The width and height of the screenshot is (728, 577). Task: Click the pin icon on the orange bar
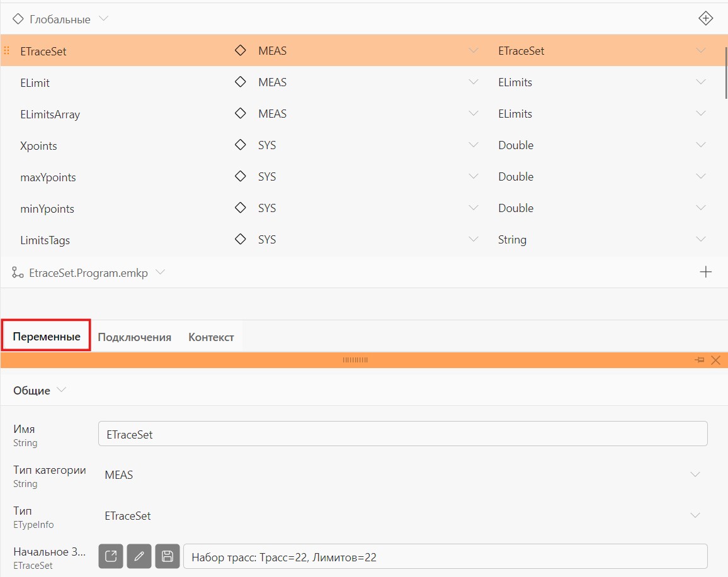tap(699, 360)
